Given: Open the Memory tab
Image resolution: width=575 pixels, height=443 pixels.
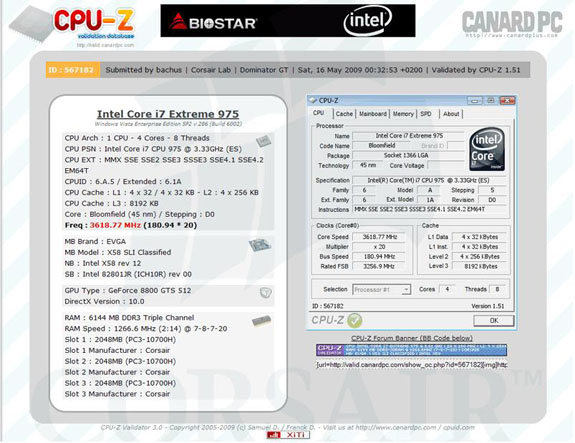Looking at the screenshot, I should pyautogui.click(x=403, y=114).
